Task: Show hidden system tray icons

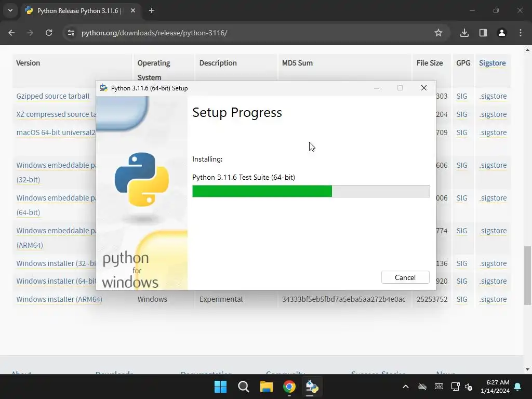Action: 405,387
